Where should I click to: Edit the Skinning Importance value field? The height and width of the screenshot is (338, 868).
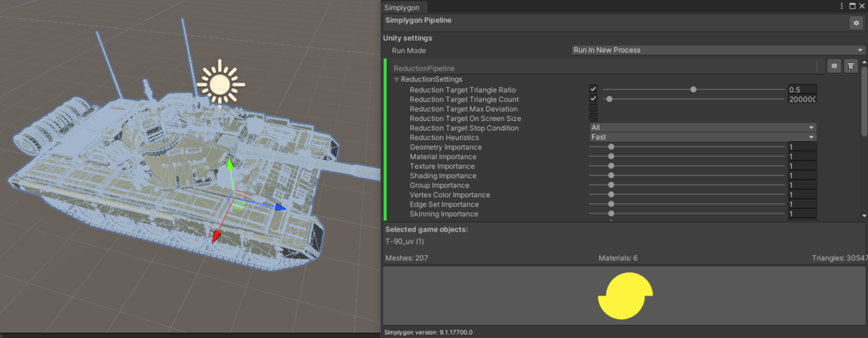pyautogui.click(x=802, y=213)
